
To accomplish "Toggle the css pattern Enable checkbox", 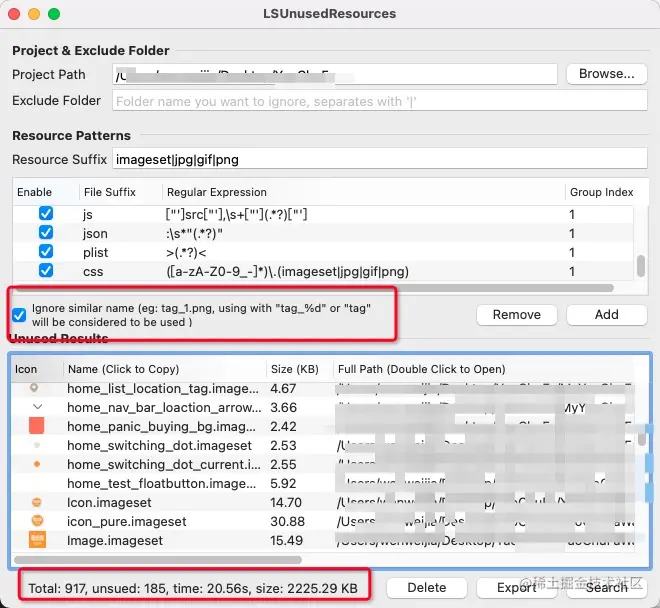I will click(x=46, y=270).
